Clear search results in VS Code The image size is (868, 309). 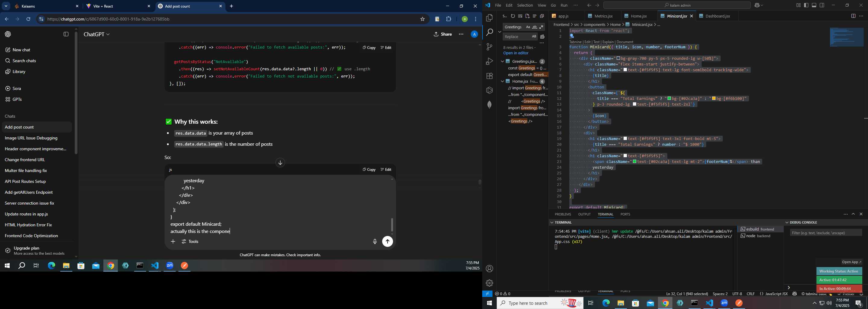(520, 16)
